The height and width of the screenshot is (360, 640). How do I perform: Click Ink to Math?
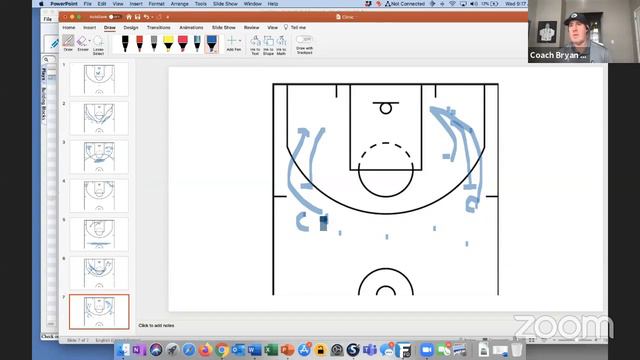[281, 45]
